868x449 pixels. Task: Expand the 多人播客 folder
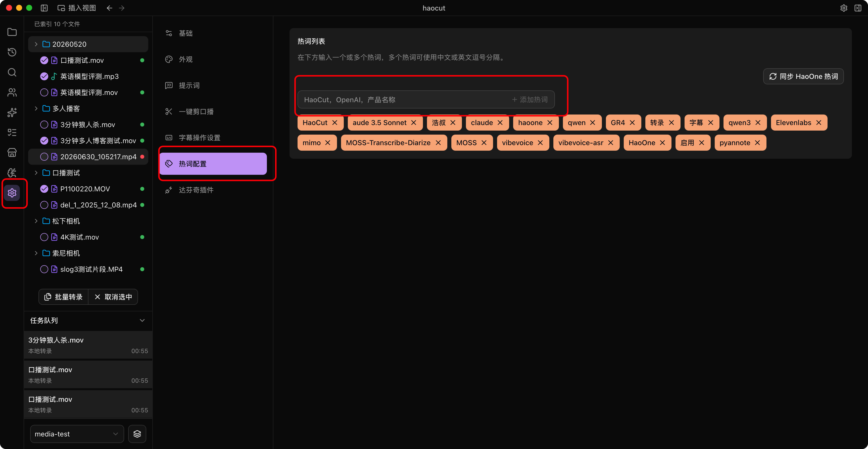36,108
